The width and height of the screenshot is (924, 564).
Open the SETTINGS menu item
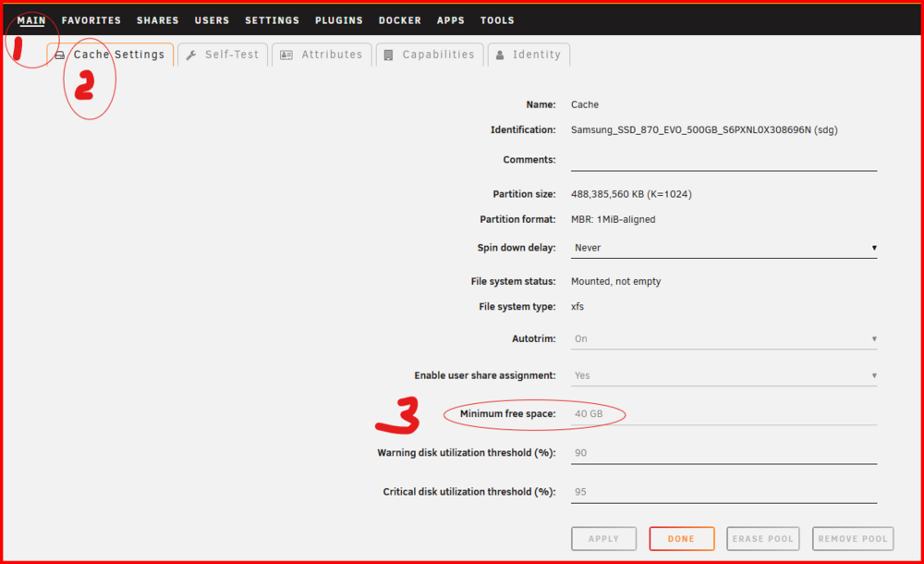click(x=273, y=20)
